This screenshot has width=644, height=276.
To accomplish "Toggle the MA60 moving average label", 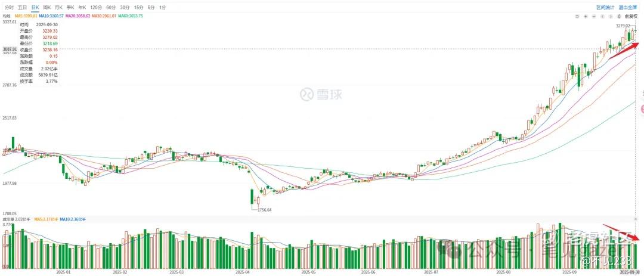I will pyautogui.click(x=132, y=16).
